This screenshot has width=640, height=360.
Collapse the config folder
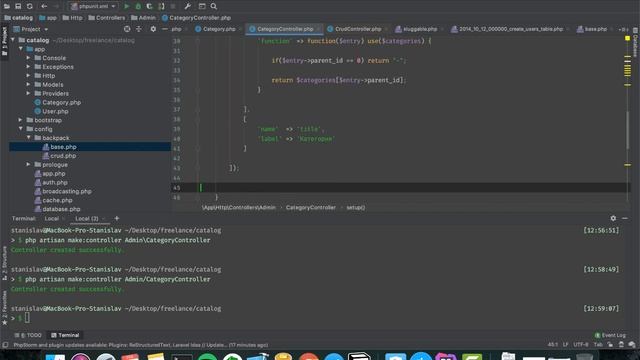[21, 129]
